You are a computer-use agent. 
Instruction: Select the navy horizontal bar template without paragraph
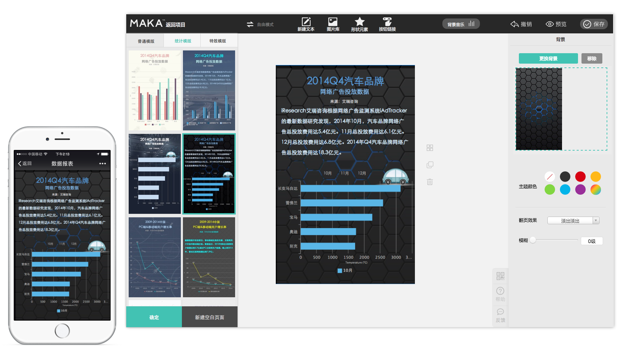pos(155,174)
